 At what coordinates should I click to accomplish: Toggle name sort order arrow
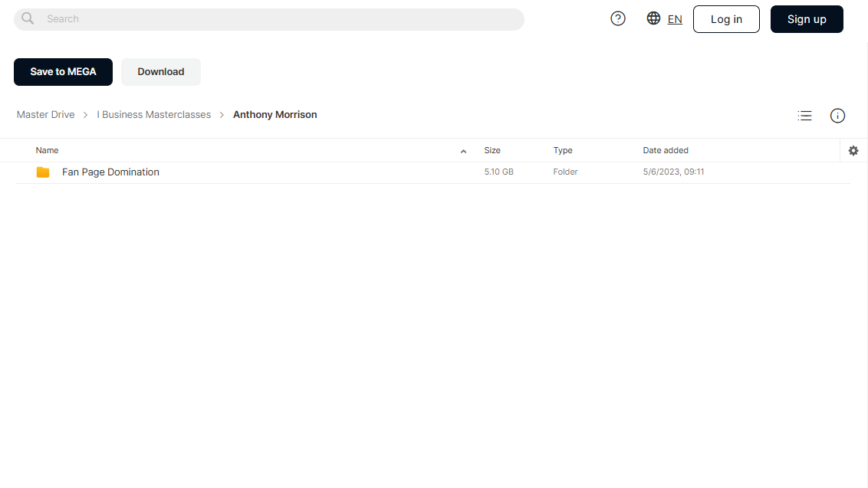(463, 151)
